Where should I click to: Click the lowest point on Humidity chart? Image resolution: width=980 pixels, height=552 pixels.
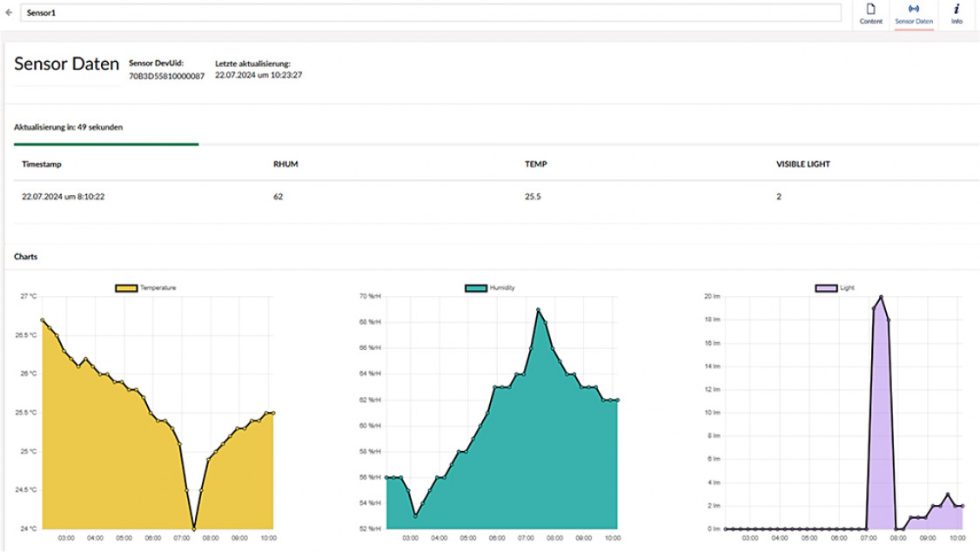(x=416, y=515)
